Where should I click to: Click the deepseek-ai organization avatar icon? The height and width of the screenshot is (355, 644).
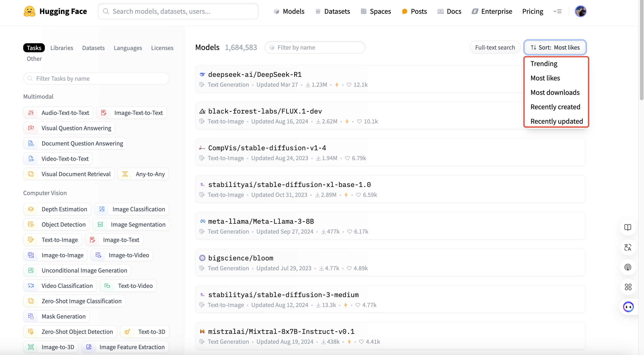(202, 74)
